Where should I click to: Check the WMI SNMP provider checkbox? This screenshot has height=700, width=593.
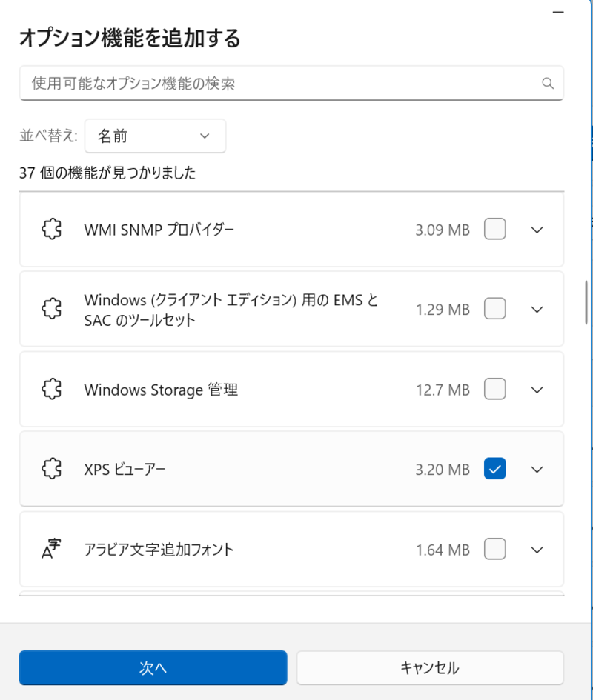click(x=494, y=230)
